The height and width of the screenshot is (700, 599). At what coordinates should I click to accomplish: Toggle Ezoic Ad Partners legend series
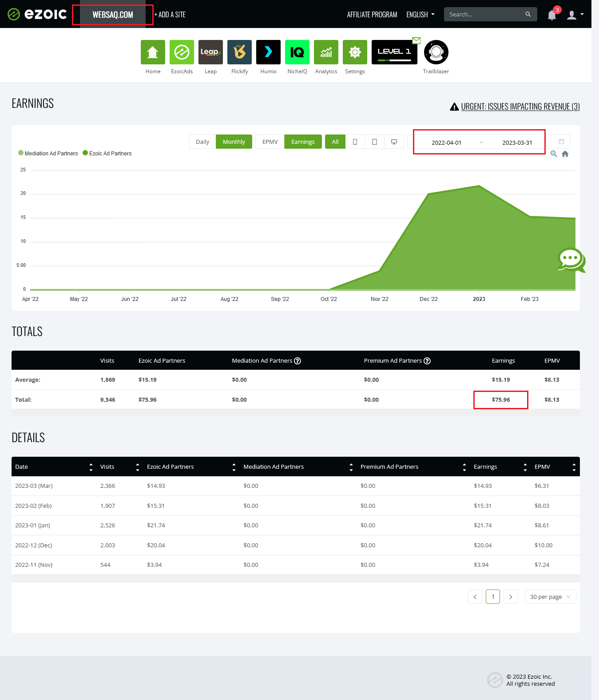(x=107, y=153)
